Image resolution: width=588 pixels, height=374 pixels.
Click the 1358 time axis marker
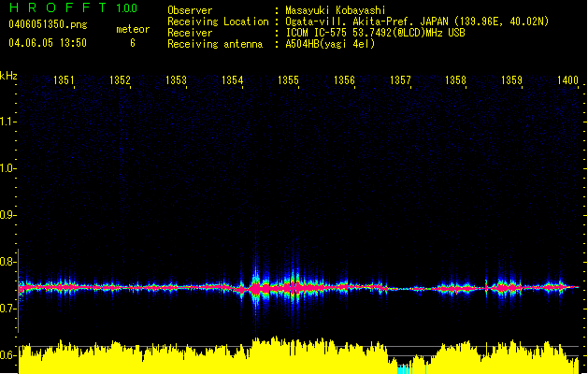[x=455, y=80]
